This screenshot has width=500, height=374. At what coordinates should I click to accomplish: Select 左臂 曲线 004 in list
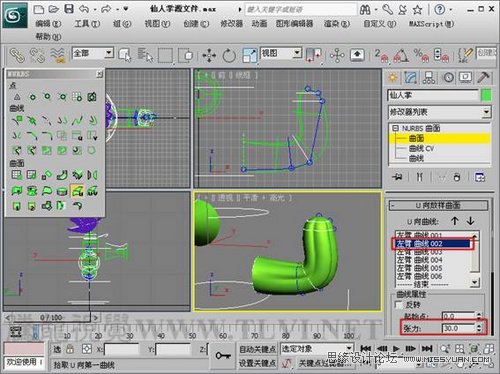[419, 260]
